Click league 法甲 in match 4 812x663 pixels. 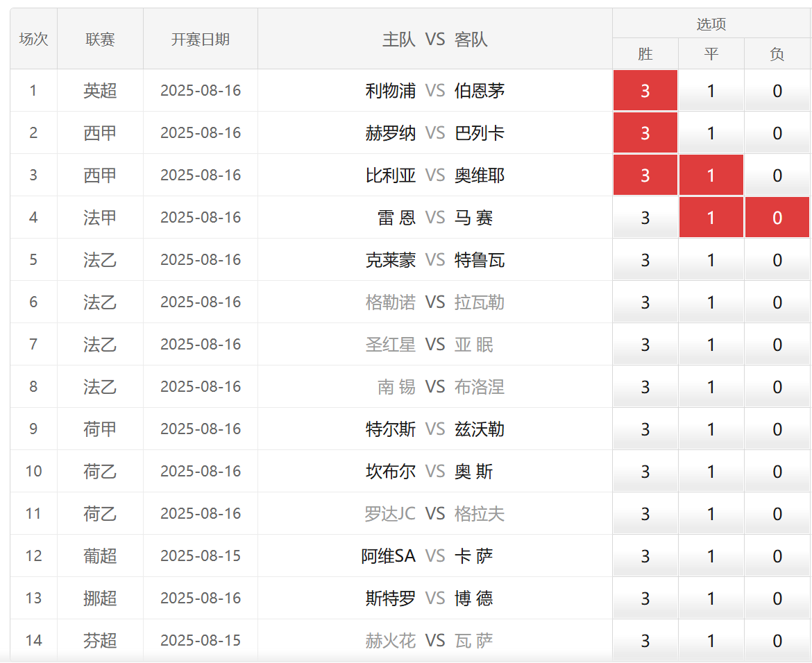pos(100,217)
